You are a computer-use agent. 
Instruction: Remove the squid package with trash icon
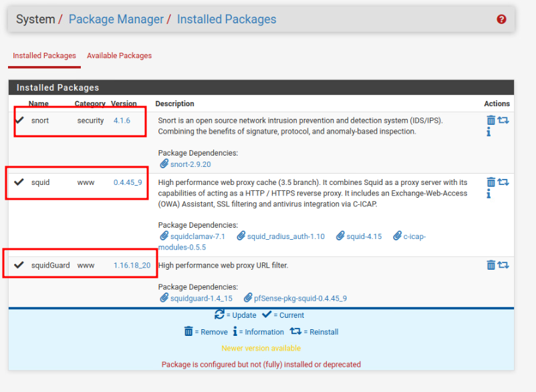tap(491, 182)
